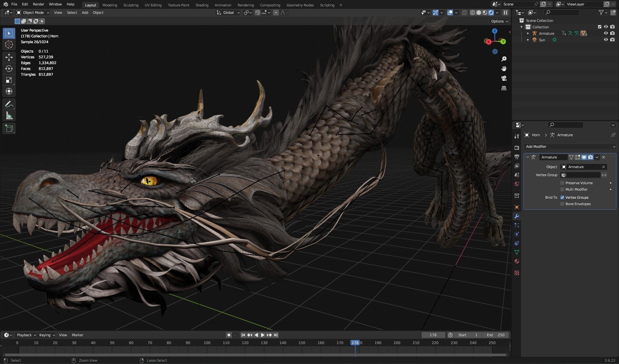Enable Preserve Volume checkbox
The image size is (619, 364).
(x=562, y=183)
